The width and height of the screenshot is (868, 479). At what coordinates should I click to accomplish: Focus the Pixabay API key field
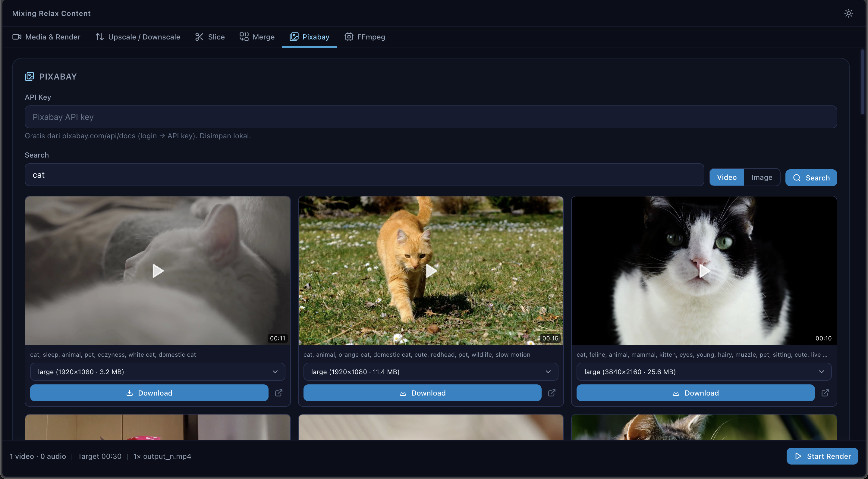point(431,117)
